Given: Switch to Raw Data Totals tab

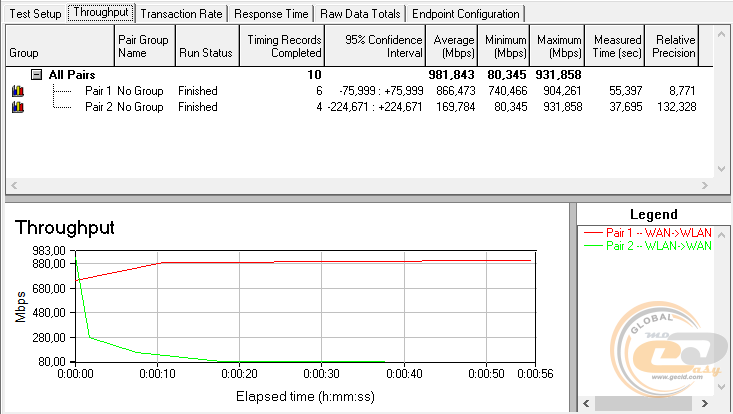Looking at the screenshot, I should (360, 14).
